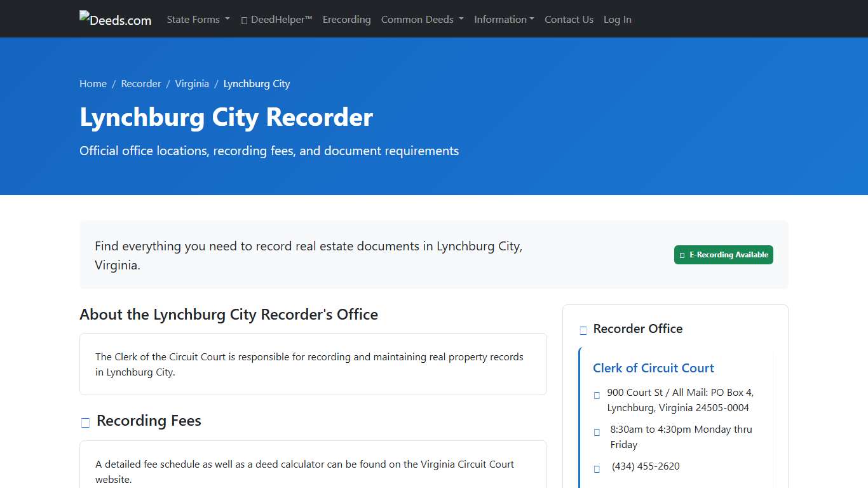The image size is (868, 488).
Task: Click the E-Recording Available badge icon
Action: (682, 254)
